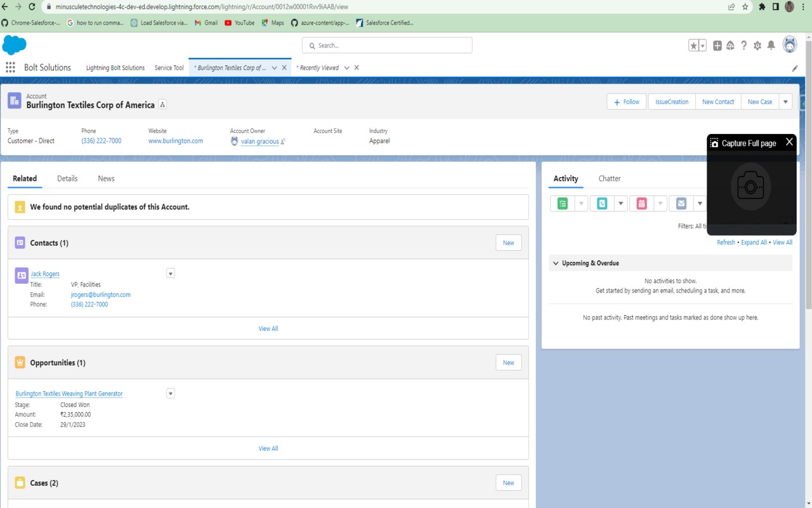Viewport: 812px width, 508px height.
Task: Click the Email envelope icon
Action: point(681,203)
